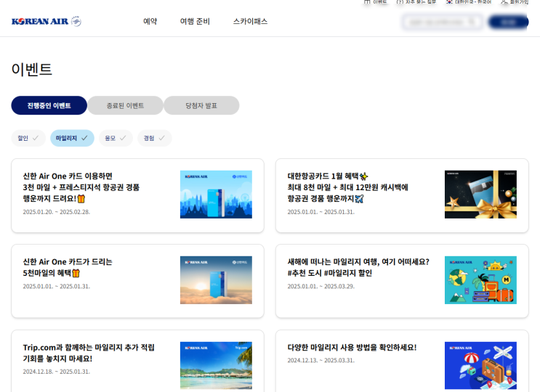Screen dimensions: 540x392
Task: Toggle the 경험 filter chip
Action: [154, 138]
